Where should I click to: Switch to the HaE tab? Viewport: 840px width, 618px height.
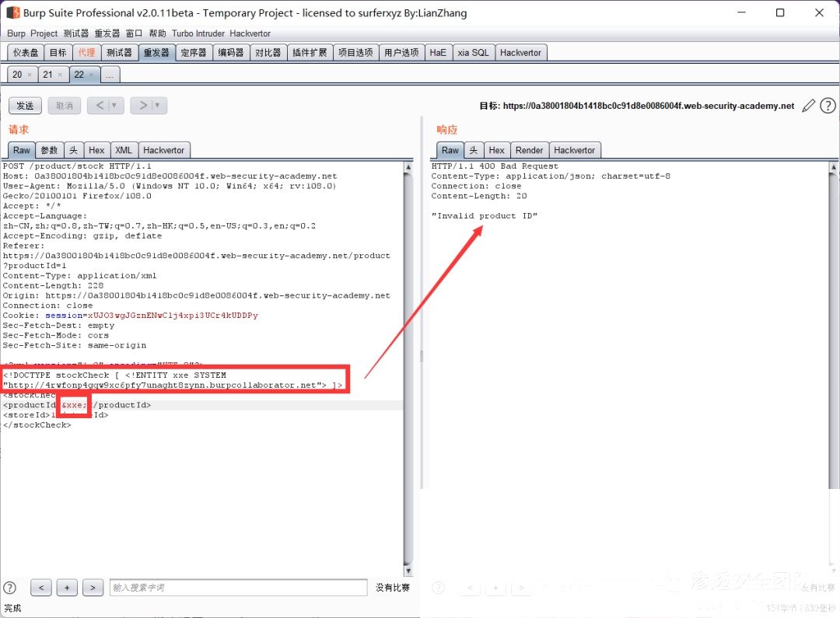pyautogui.click(x=438, y=53)
